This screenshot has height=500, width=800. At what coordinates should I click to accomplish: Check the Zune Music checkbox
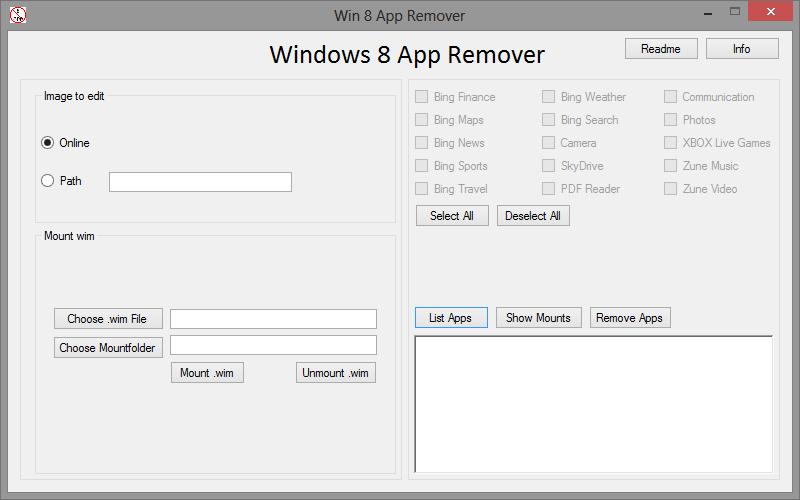670,165
